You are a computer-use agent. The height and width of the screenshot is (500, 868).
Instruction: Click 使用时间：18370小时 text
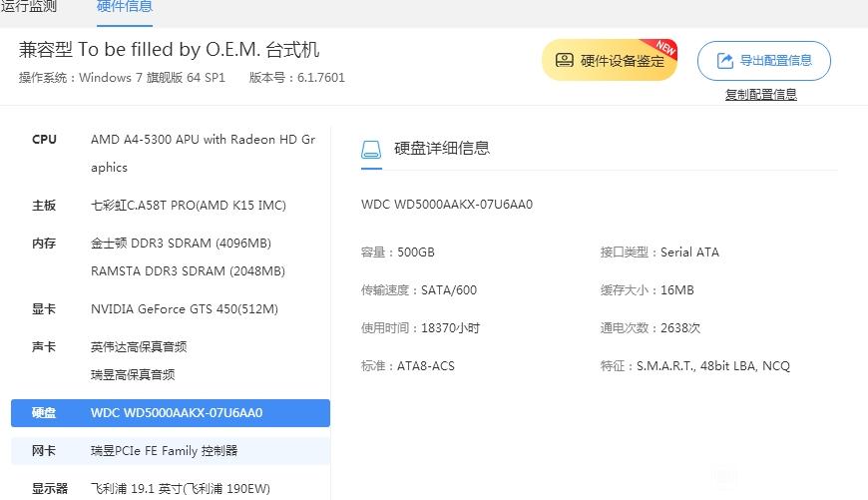click(420, 328)
